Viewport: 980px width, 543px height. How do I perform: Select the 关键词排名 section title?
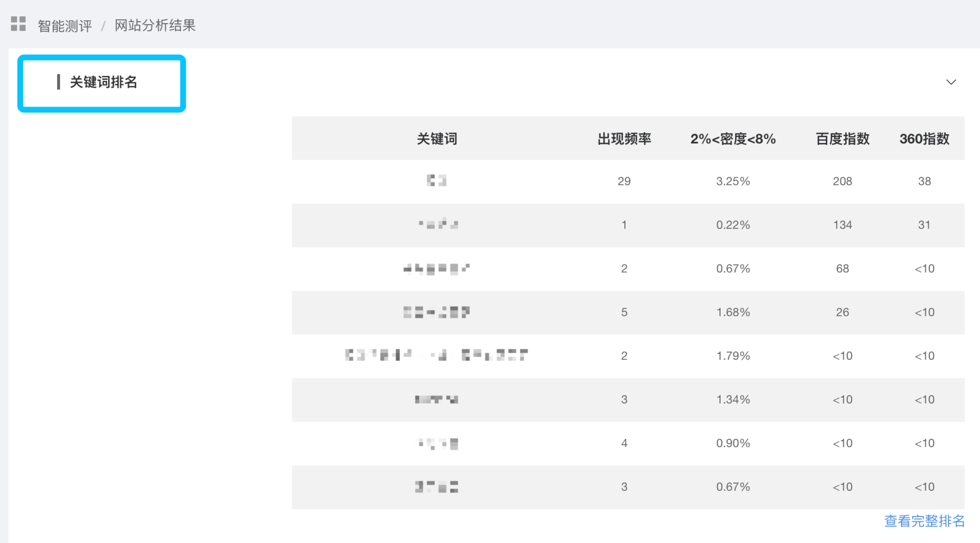coord(103,82)
